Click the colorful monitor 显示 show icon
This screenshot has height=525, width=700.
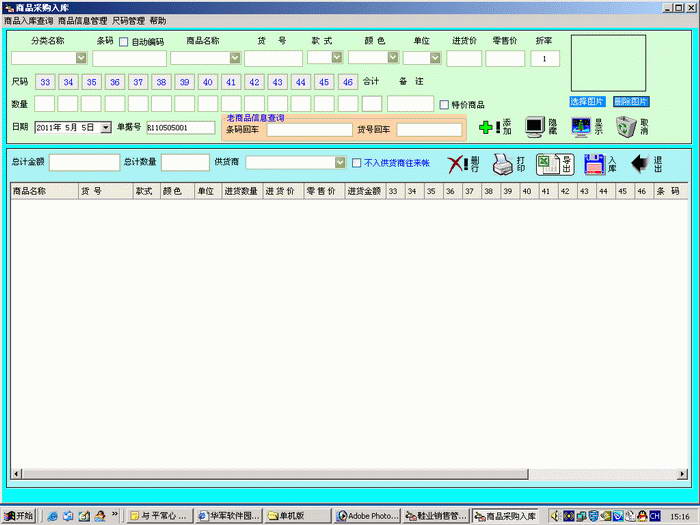click(581, 127)
